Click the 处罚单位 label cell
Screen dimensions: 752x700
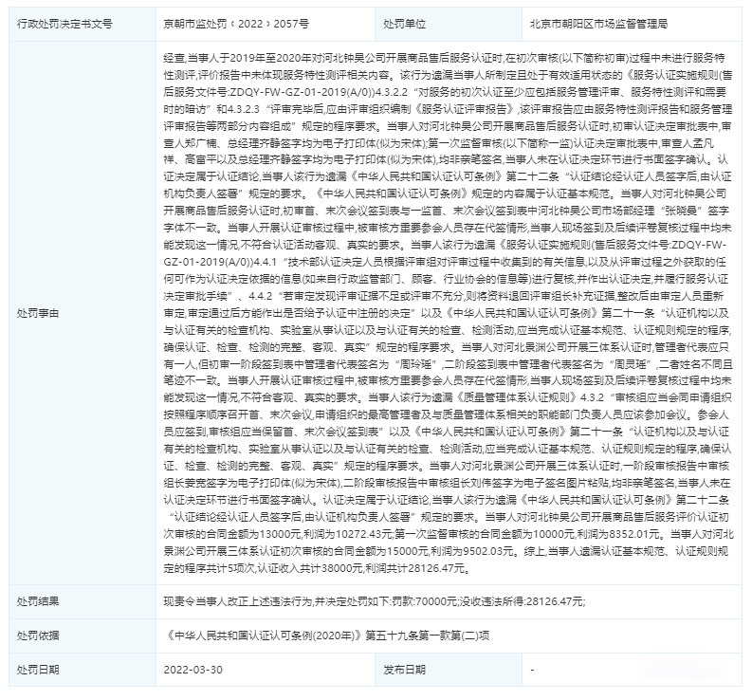click(406, 21)
